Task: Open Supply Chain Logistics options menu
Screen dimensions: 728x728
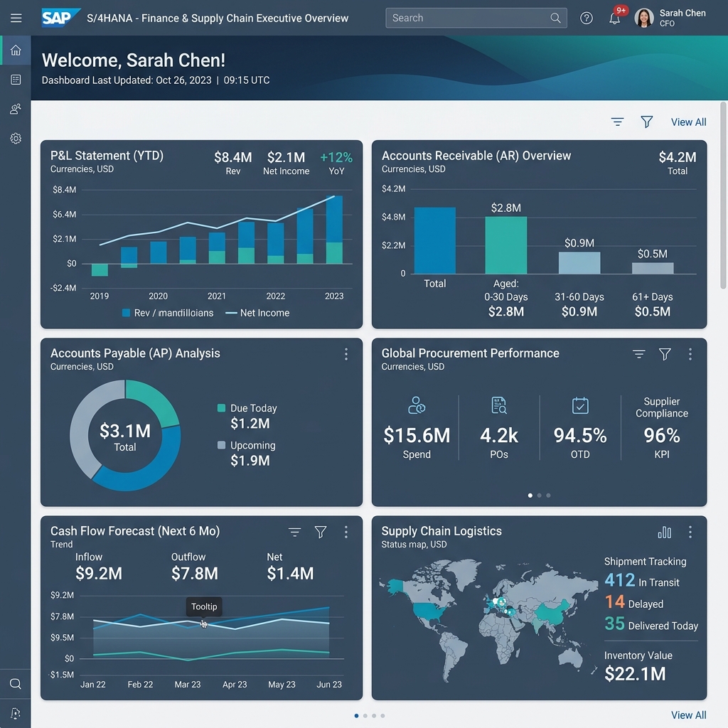Action: 690,532
